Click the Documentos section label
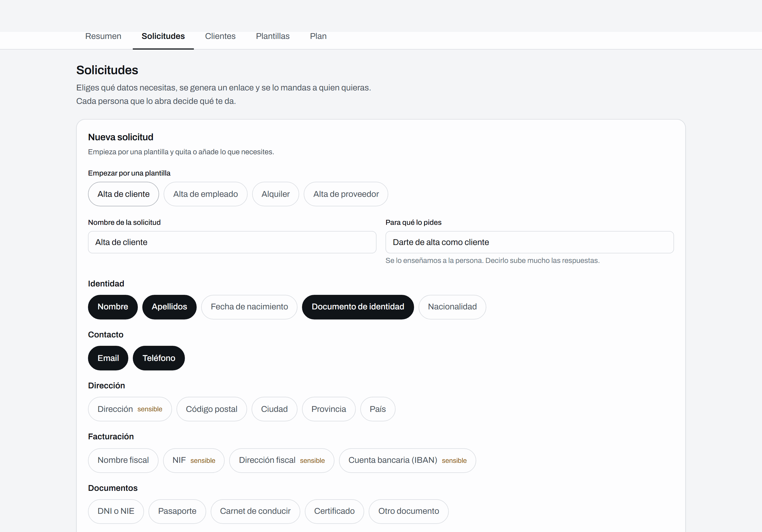This screenshot has height=532, width=762. 113,488
